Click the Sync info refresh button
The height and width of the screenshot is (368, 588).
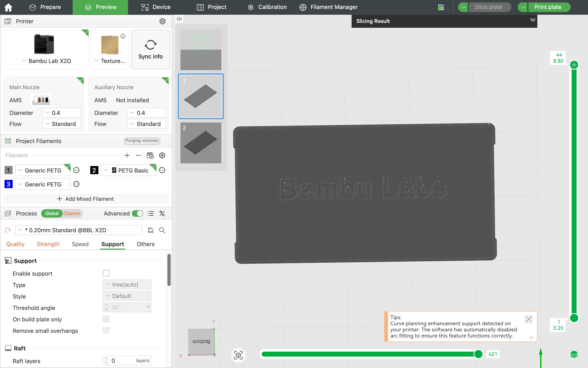pos(150,49)
